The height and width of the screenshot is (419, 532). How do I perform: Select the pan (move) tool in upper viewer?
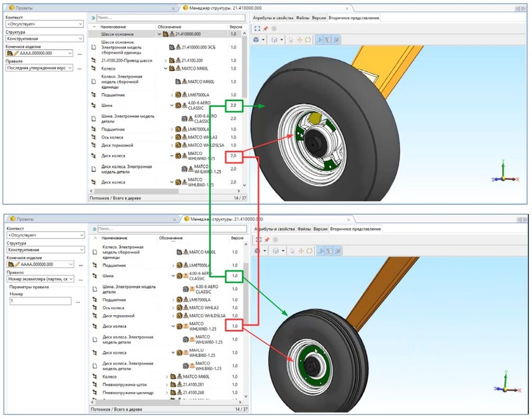coord(300,40)
